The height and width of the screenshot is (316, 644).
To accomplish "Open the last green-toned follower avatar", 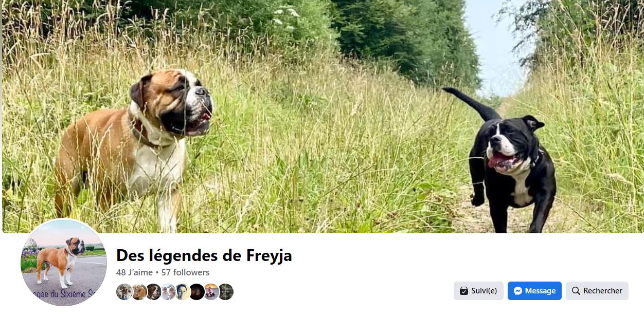I will point(226,292).
